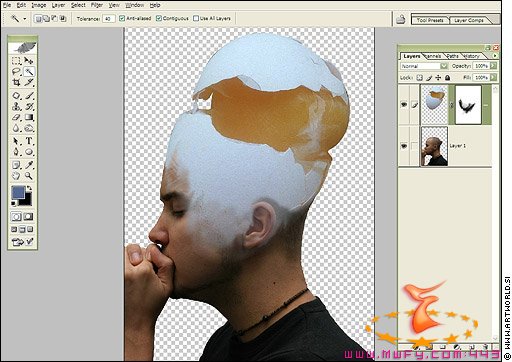Enable Use All Layers checkbox
512x362 pixels.
(x=196, y=18)
